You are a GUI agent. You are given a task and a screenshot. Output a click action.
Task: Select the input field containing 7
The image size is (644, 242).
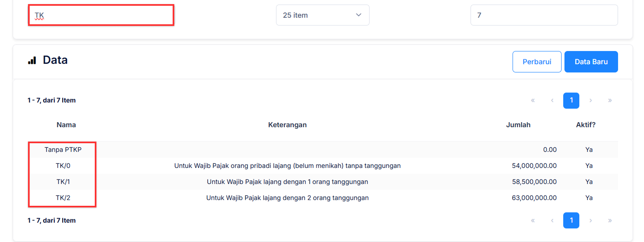tap(544, 15)
